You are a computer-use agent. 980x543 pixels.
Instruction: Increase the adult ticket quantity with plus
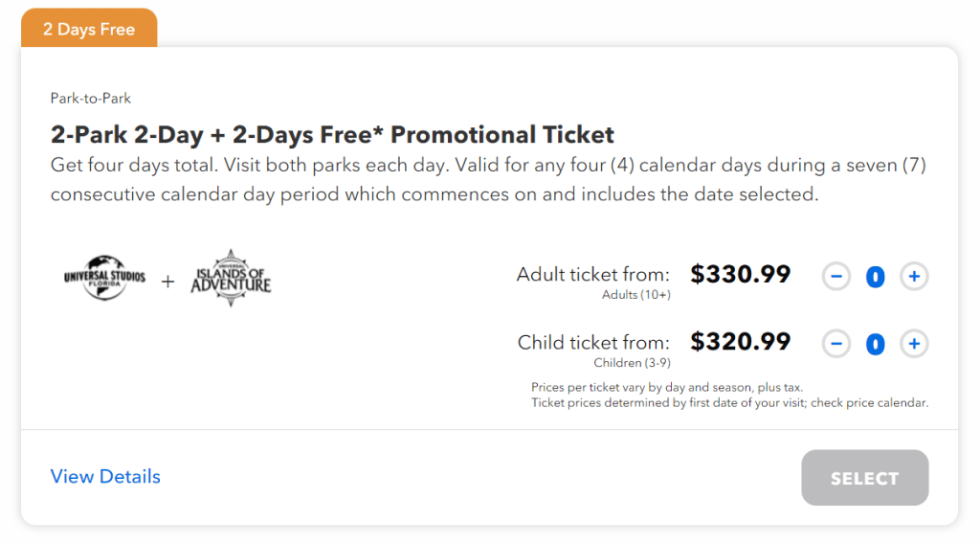pyautogui.click(x=914, y=276)
